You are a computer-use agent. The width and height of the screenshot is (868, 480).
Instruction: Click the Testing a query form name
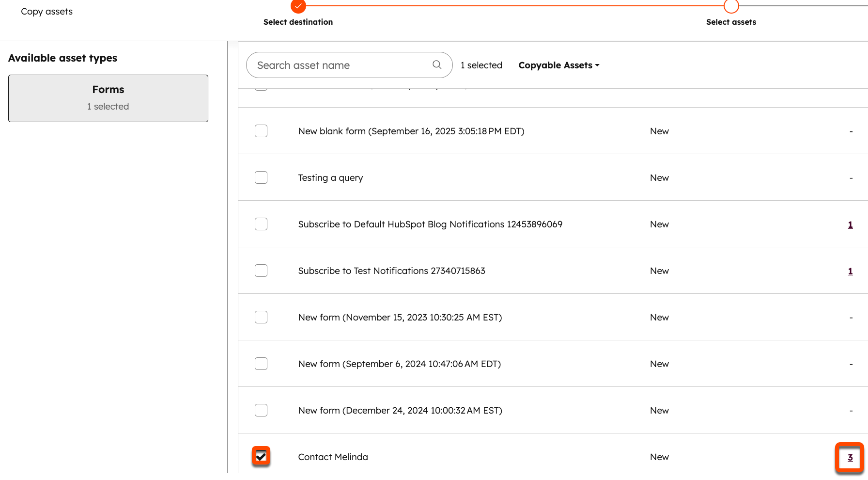[x=330, y=178]
